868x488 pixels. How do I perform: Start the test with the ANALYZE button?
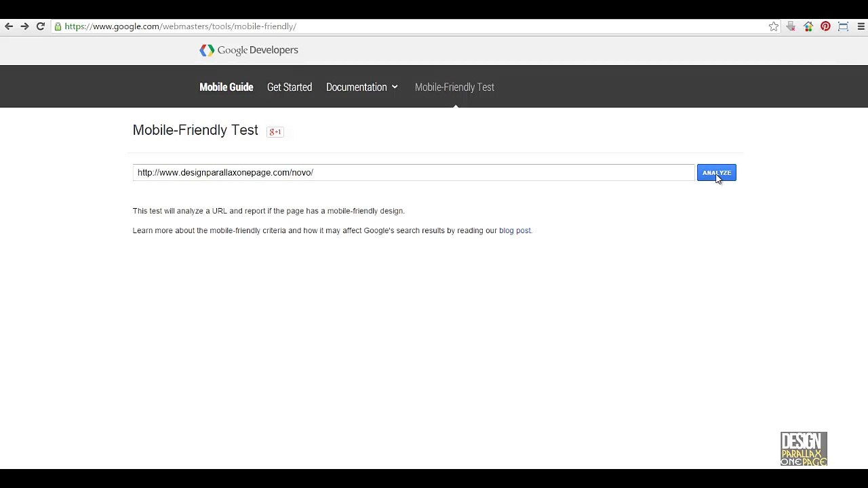tap(716, 173)
